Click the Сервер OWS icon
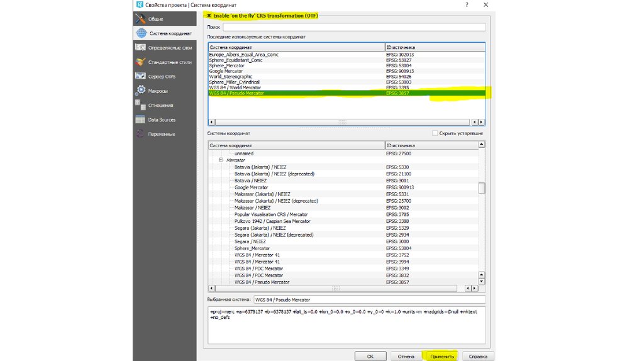Image resolution: width=644 pixels, height=361 pixels. point(140,77)
